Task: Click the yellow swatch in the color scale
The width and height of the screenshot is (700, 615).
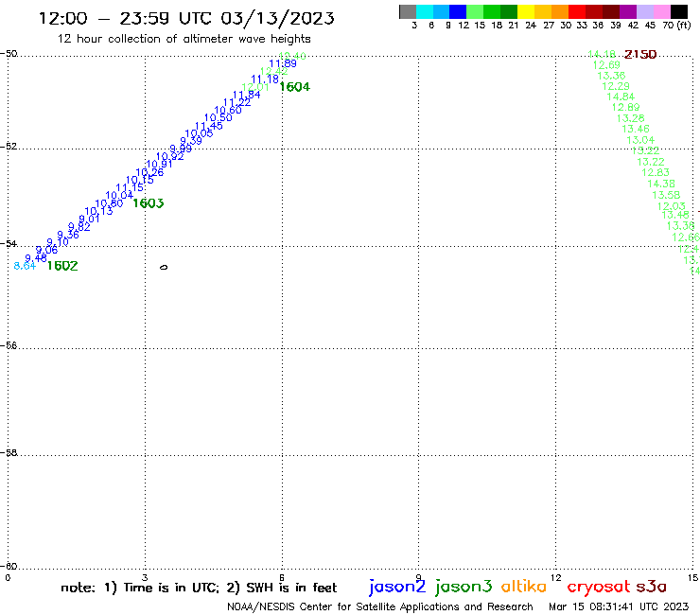Action: (x=526, y=11)
